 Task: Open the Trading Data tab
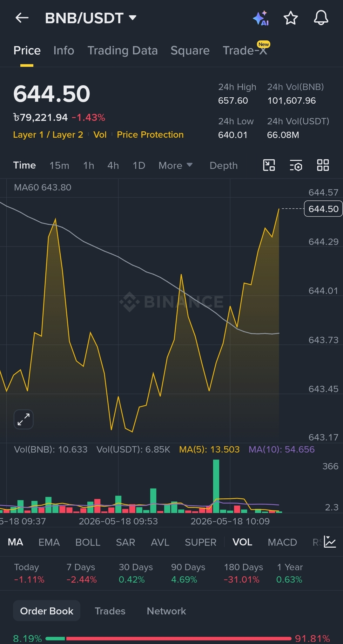123,51
